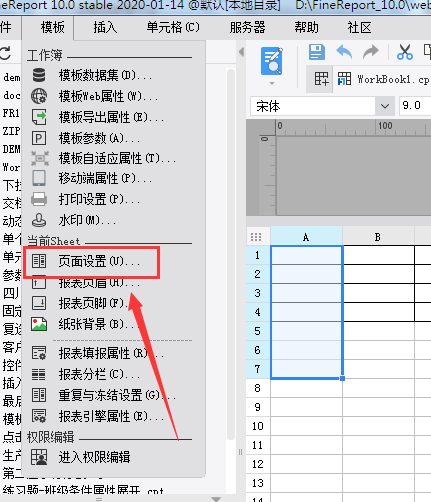Open the dropdown arrow under preview icon
This screenshot has height=502, width=431.
272,83
